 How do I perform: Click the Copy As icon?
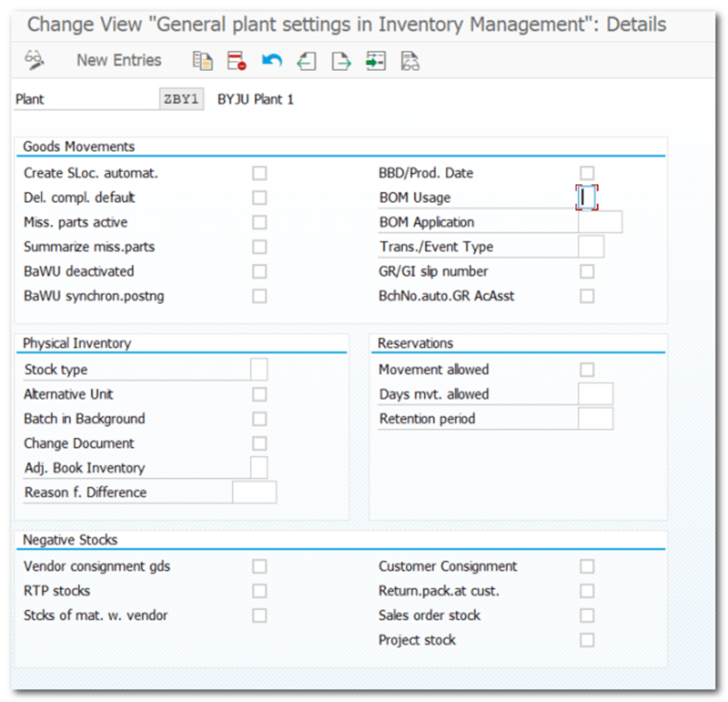point(202,61)
